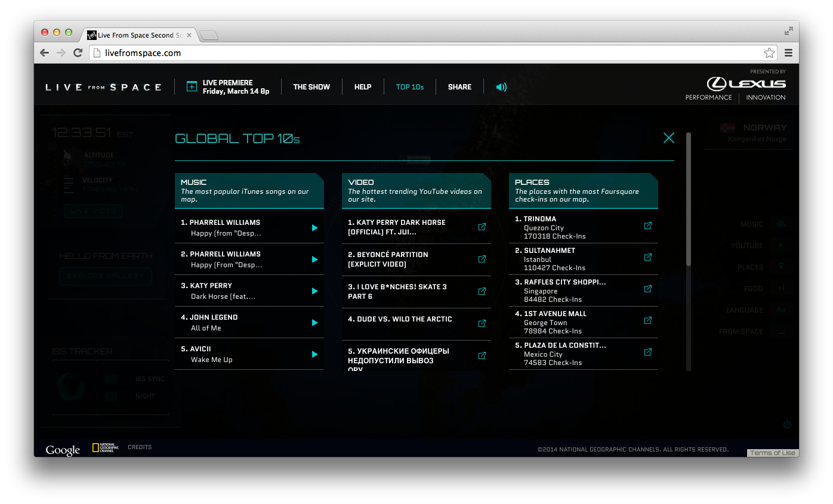Play Katy Perry Dark Horse song
The width and height of the screenshot is (833, 504).
coord(314,291)
